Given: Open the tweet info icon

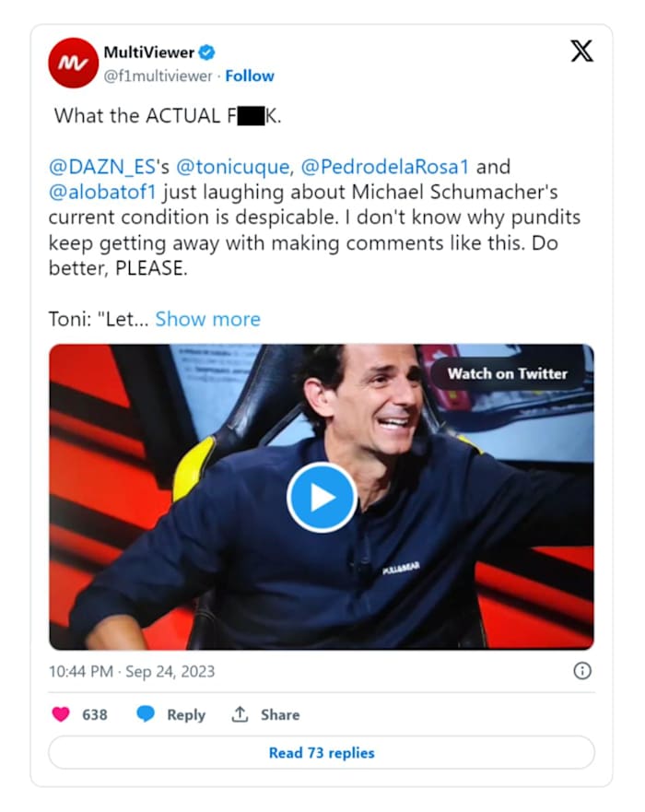Looking at the screenshot, I should coord(582,671).
